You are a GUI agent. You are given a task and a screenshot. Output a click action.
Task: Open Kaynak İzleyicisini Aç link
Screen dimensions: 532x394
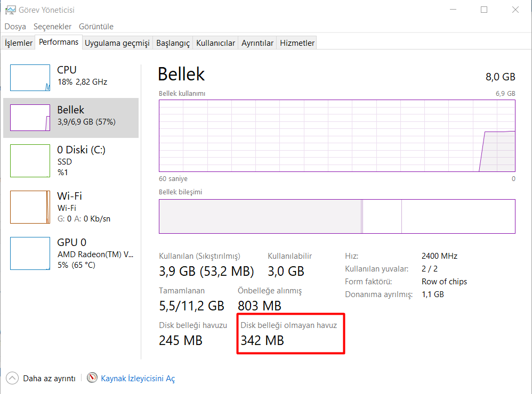point(138,379)
